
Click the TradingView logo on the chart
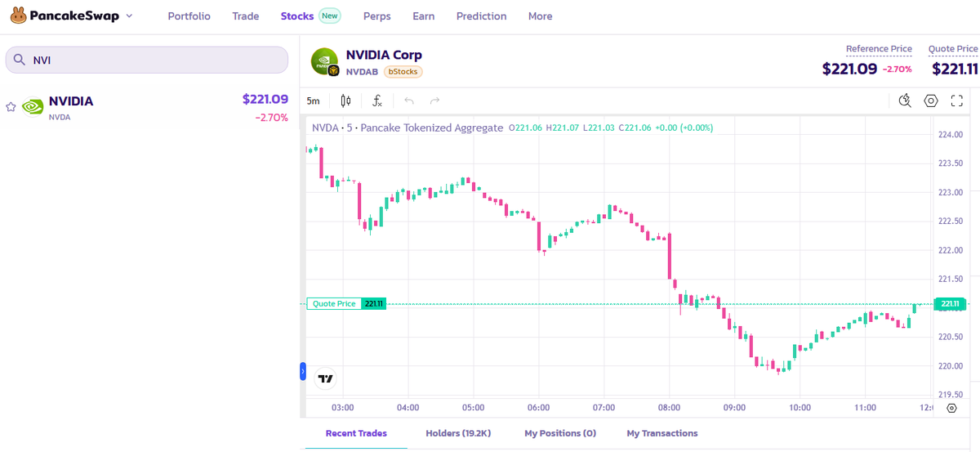coord(326,378)
